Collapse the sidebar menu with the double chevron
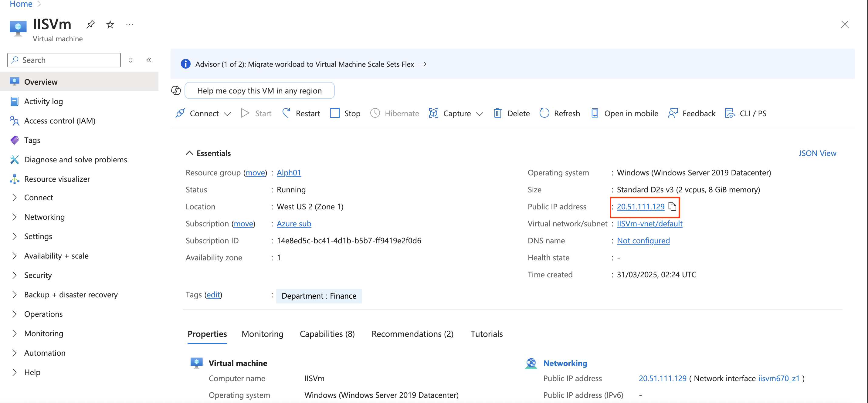868x403 pixels. coord(149,60)
